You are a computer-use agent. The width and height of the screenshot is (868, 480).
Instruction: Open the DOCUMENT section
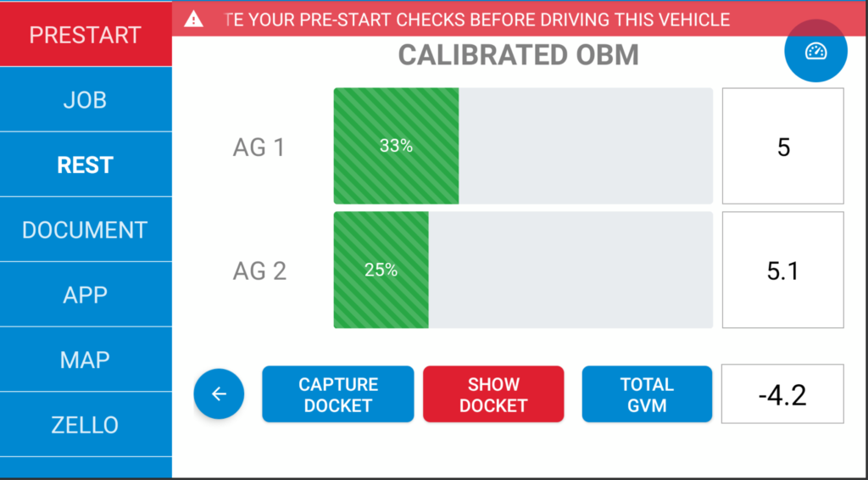pyautogui.click(x=86, y=229)
